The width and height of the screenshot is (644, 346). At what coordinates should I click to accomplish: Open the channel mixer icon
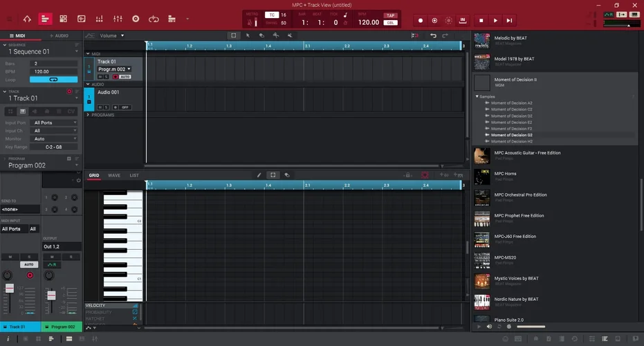[x=118, y=19]
